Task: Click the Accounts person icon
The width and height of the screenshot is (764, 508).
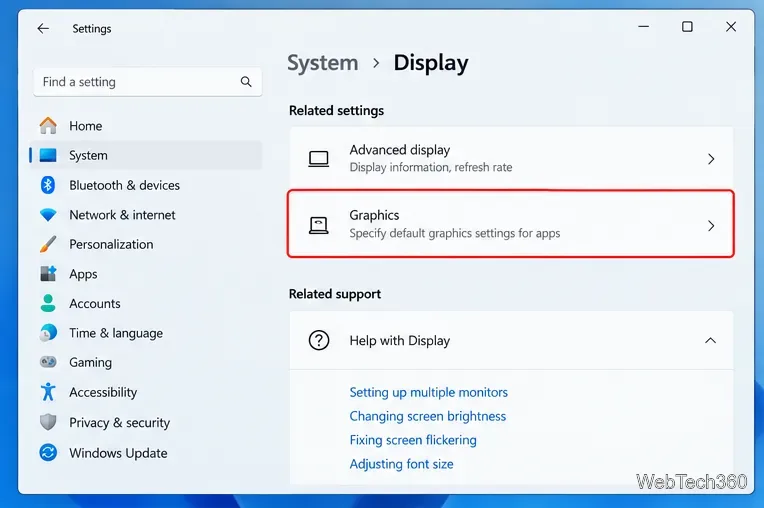Action: [x=48, y=303]
